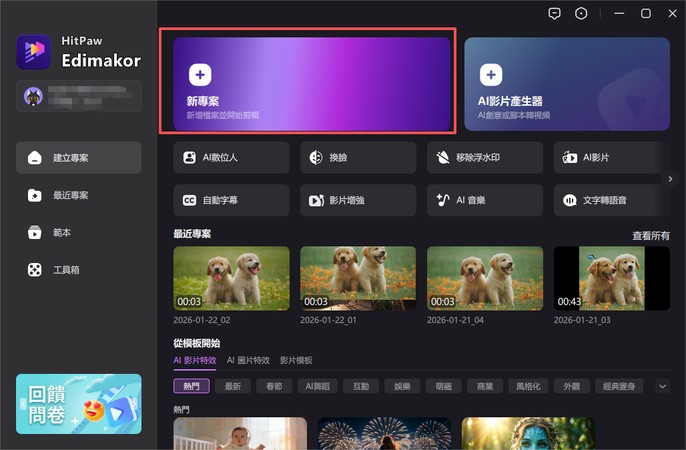The height and width of the screenshot is (450, 686).
Task: Click the plus icon on 新專案 card
Action: click(x=200, y=75)
